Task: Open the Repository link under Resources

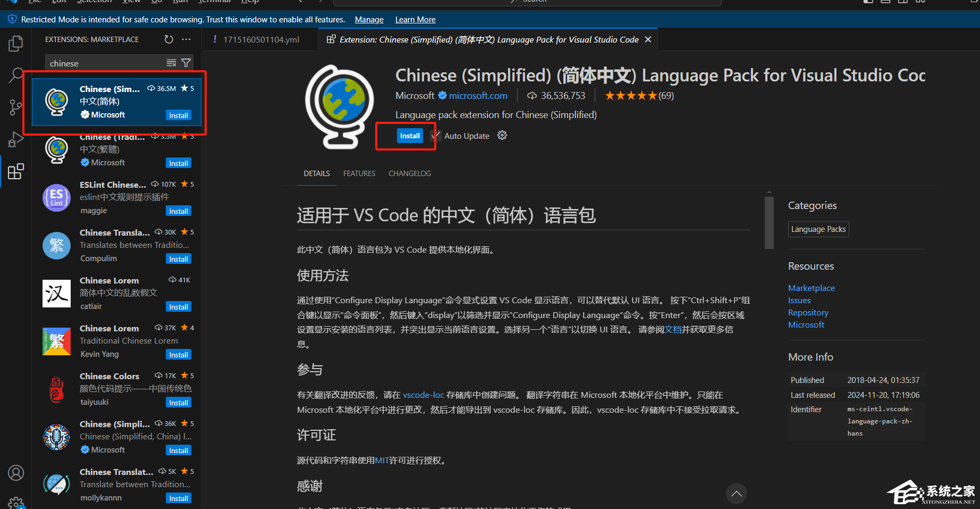Action: pos(808,312)
